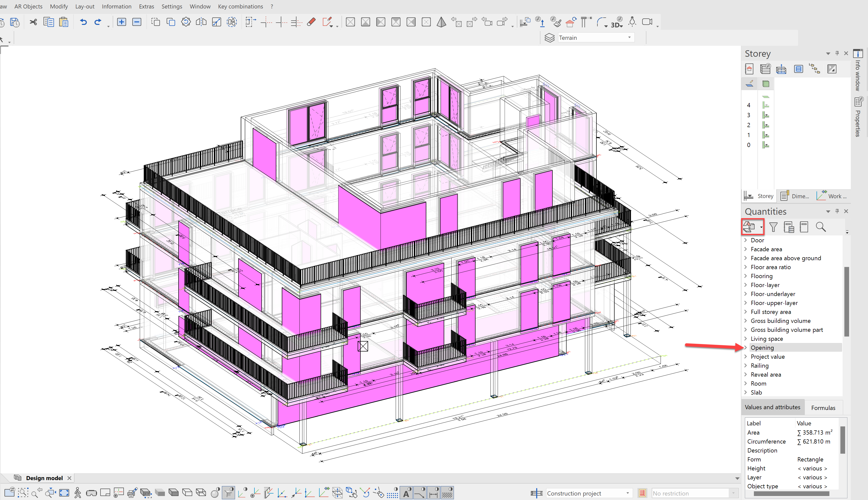Expand the Living space tree item
The width and height of the screenshot is (868, 500).
745,339
